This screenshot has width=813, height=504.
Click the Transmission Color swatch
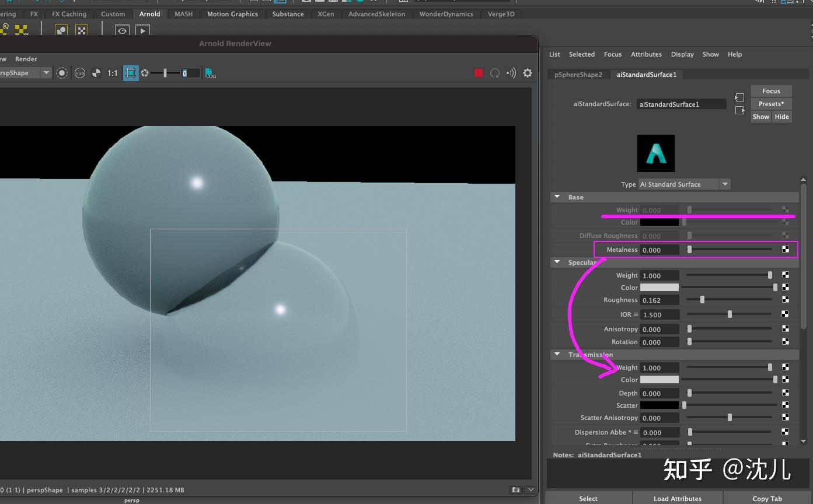click(660, 379)
